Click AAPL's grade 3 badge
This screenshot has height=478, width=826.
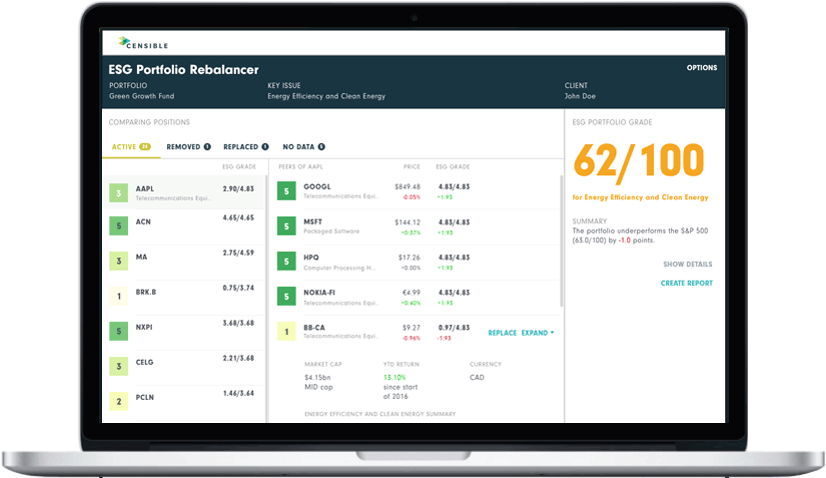(x=119, y=193)
